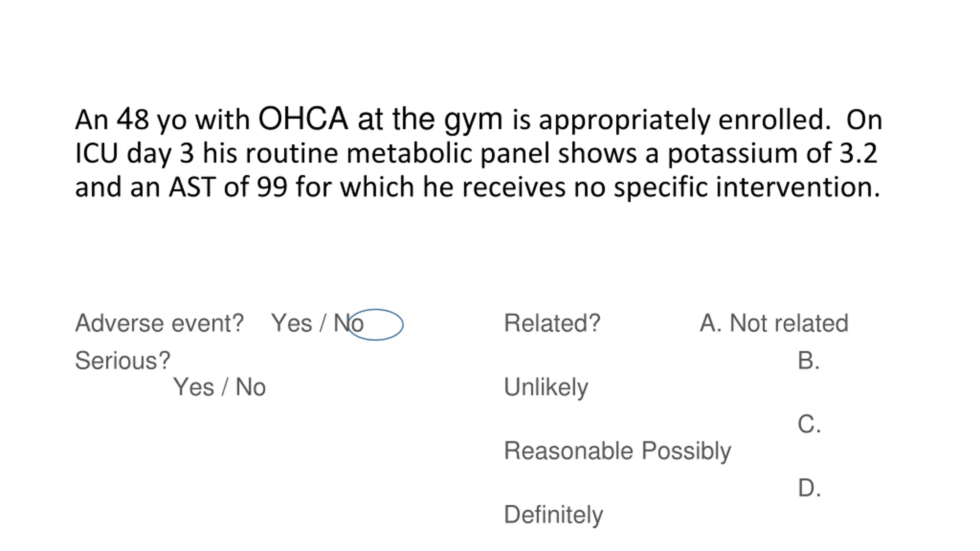Select Yes beside Adverse event question
980x551 pixels.
pos(291,323)
